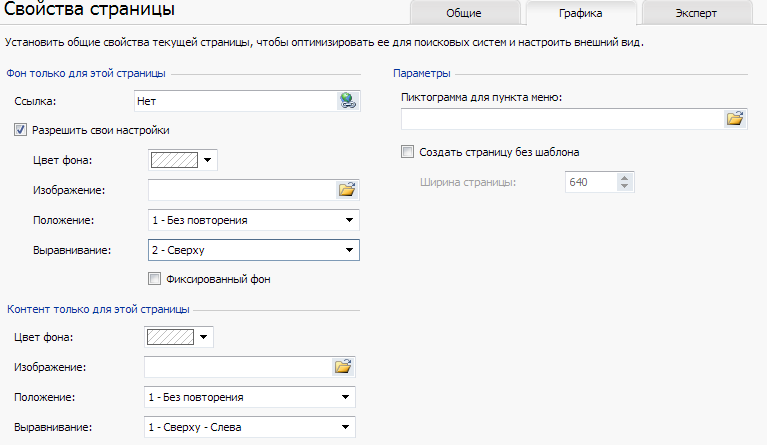Uncheck Разрешить свои настройки checkbox
This screenshot has width=767, height=445.
[20, 130]
